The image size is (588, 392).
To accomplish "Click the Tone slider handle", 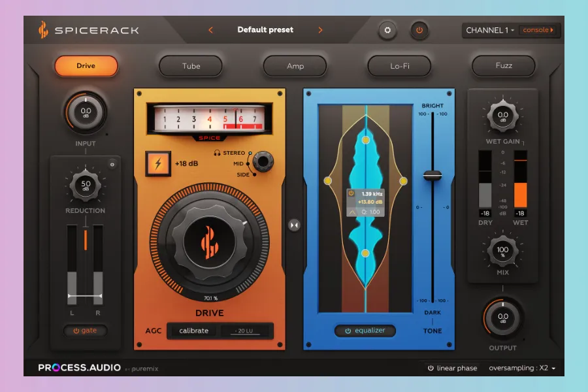I will click(x=433, y=175).
